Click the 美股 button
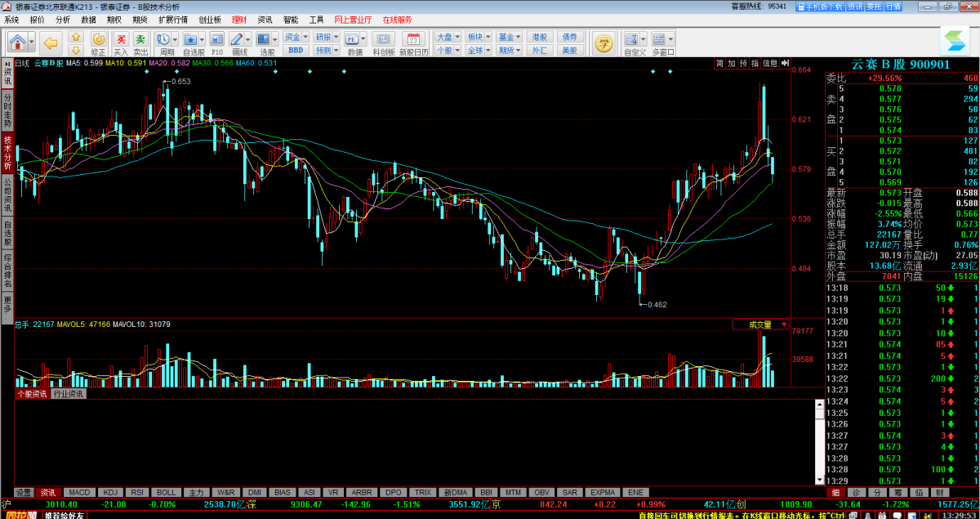The image size is (980, 519). (x=568, y=50)
